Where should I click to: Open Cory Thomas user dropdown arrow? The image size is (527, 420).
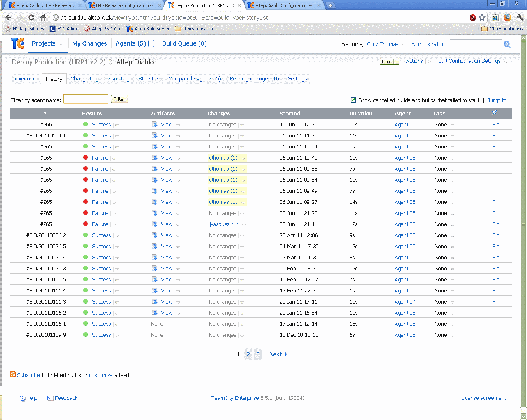(x=404, y=45)
